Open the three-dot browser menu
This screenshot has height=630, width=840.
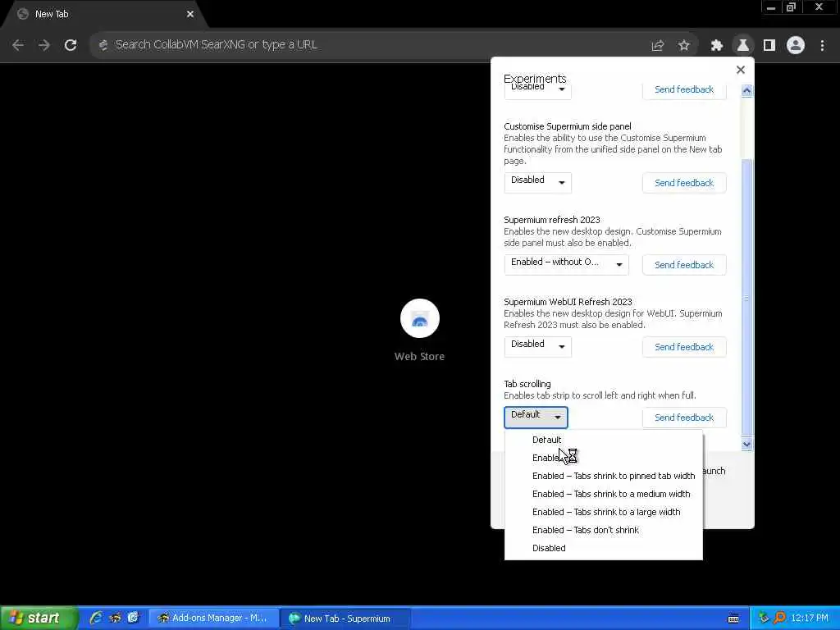pyautogui.click(x=822, y=46)
